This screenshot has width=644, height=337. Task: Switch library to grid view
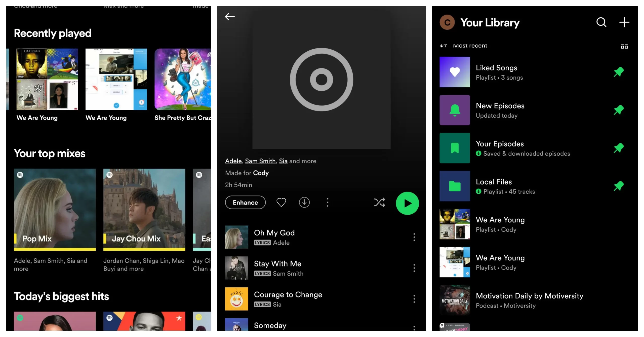coord(624,46)
